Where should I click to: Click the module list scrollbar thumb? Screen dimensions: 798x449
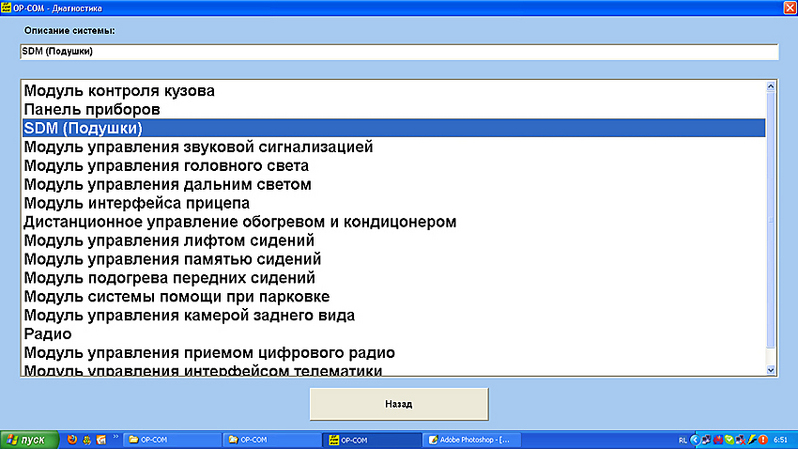(x=771, y=220)
